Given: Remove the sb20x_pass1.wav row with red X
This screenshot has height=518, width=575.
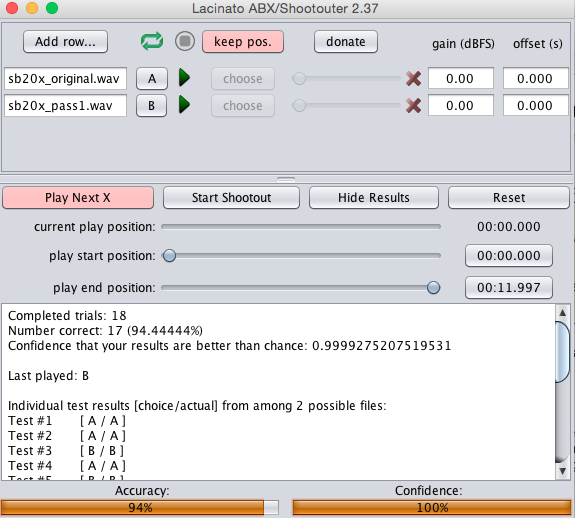Looking at the screenshot, I should pos(413,106).
